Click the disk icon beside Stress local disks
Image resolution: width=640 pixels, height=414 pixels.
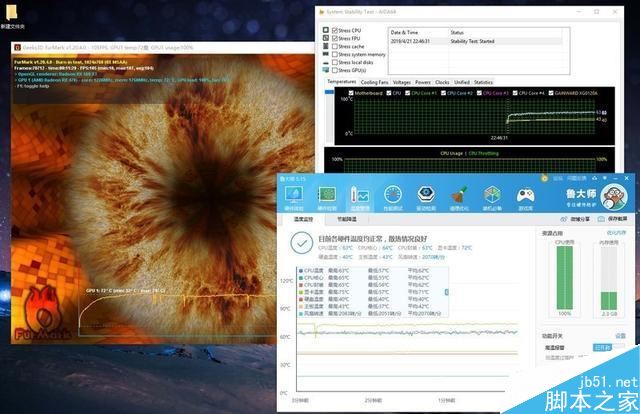[x=326, y=62]
